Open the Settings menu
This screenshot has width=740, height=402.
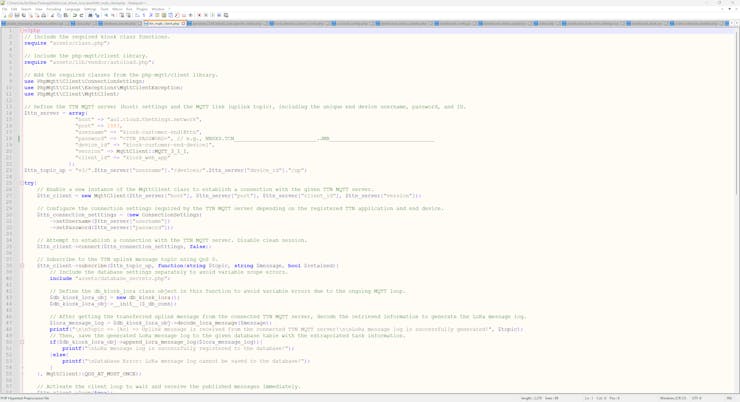click(x=90, y=9)
